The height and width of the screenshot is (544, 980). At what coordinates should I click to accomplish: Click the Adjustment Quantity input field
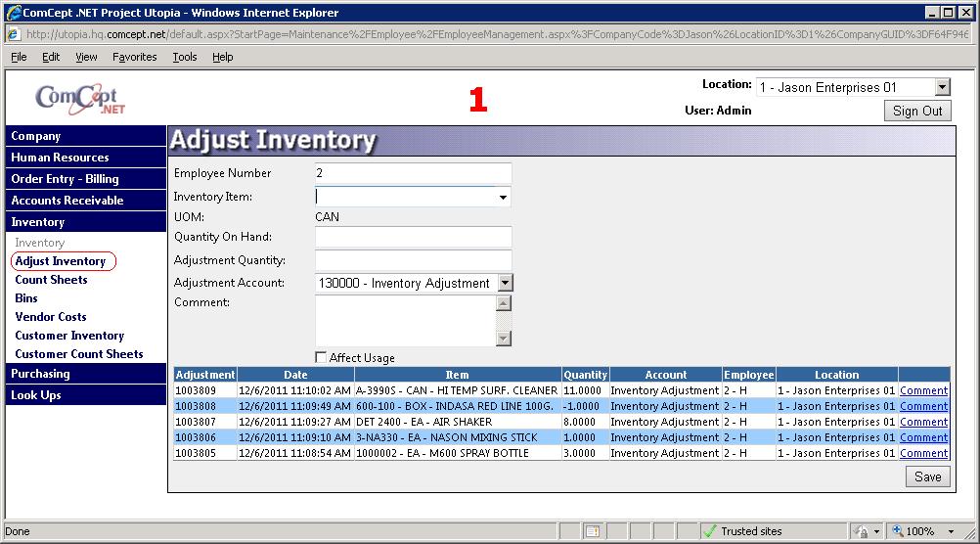[413, 260]
